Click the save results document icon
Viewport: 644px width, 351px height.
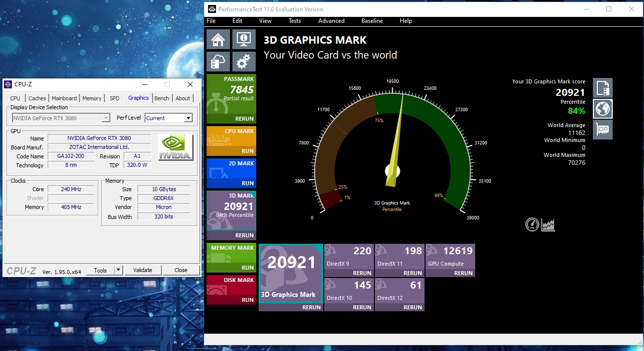(603, 88)
